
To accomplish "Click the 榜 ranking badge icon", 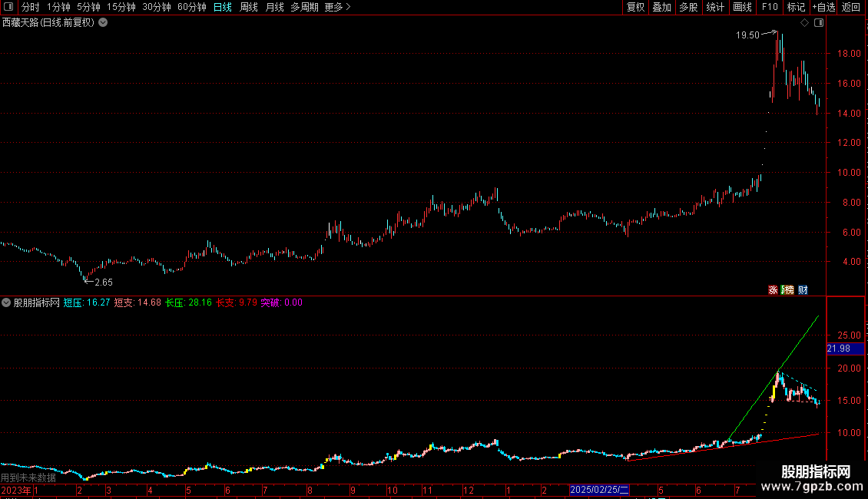I will click(787, 290).
